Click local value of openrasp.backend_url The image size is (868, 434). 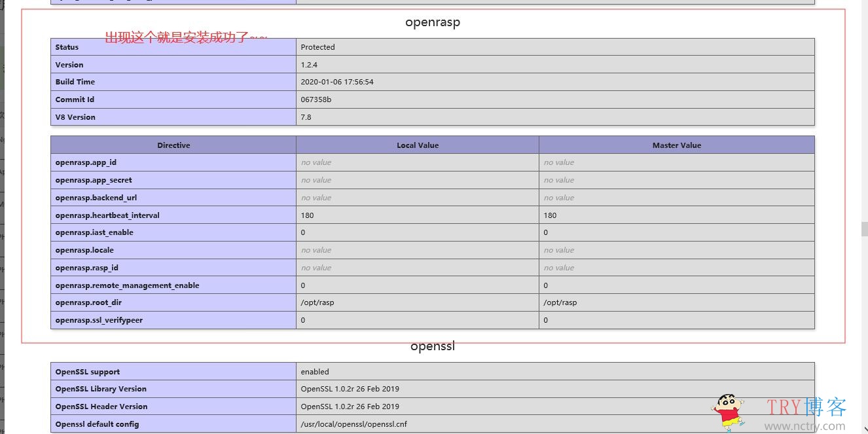click(x=316, y=198)
